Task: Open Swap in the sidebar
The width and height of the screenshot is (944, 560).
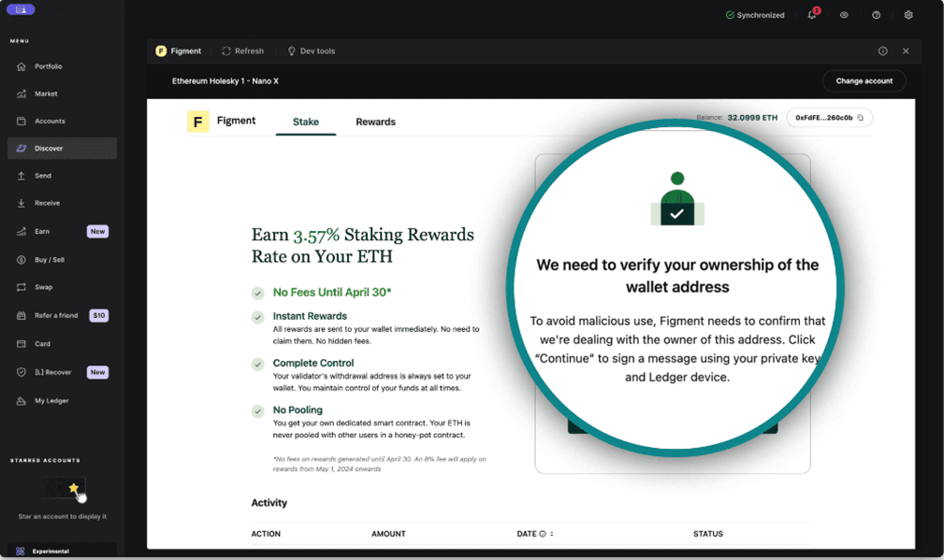Action: click(43, 287)
